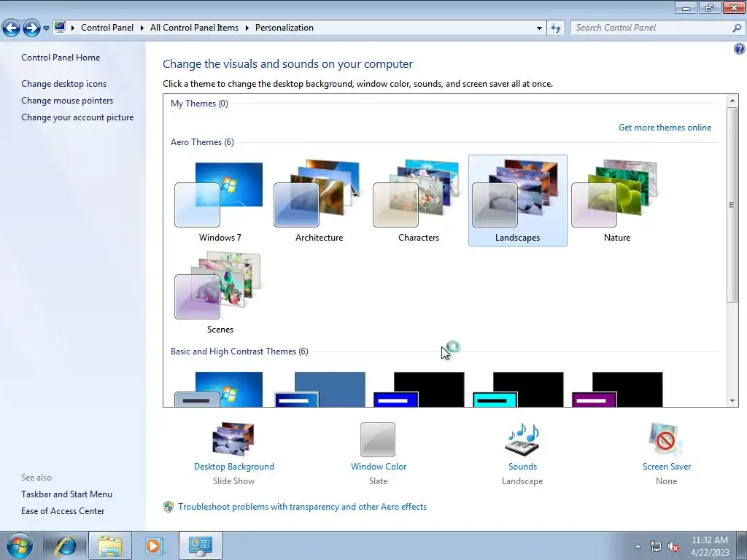
Task: Expand the arrow after All Control Panel Items
Action: [x=247, y=28]
